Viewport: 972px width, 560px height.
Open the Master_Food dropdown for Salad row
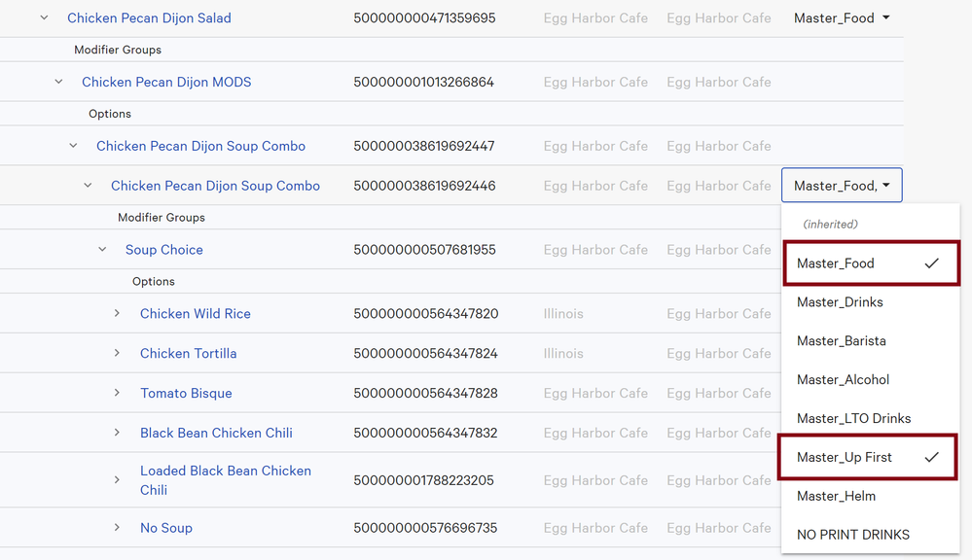842,18
